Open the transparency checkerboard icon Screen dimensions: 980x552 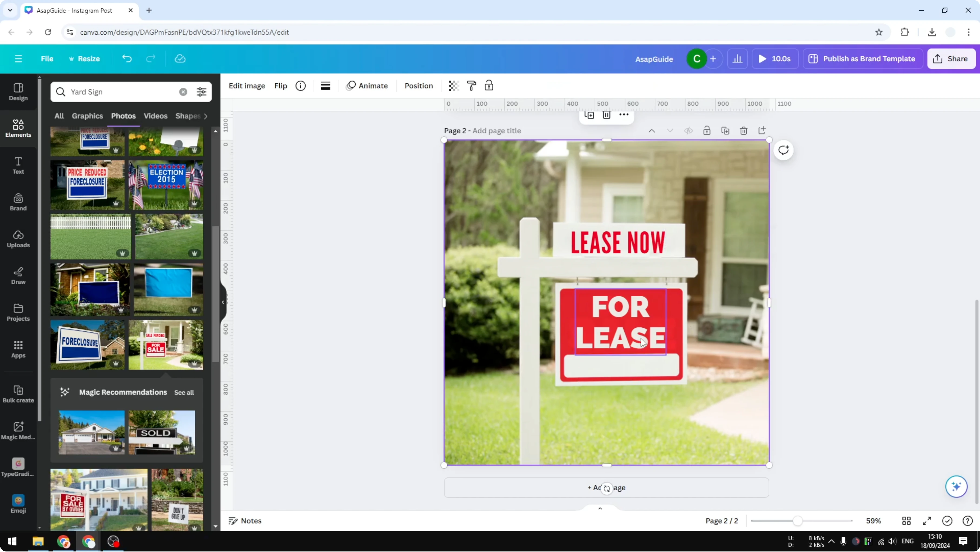453,86
